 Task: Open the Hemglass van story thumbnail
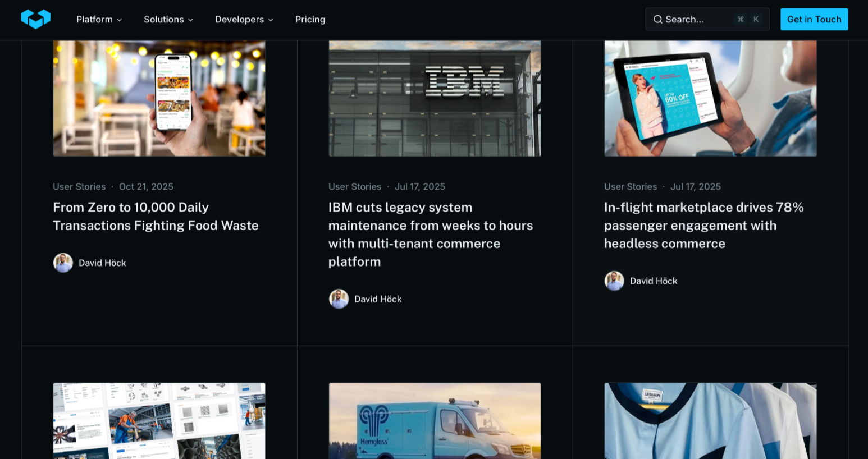(x=435, y=421)
